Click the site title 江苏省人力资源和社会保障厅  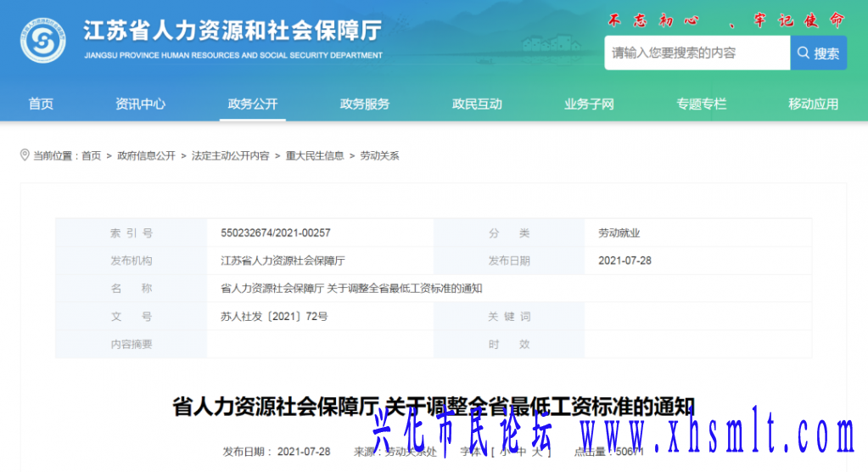click(x=232, y=31)
